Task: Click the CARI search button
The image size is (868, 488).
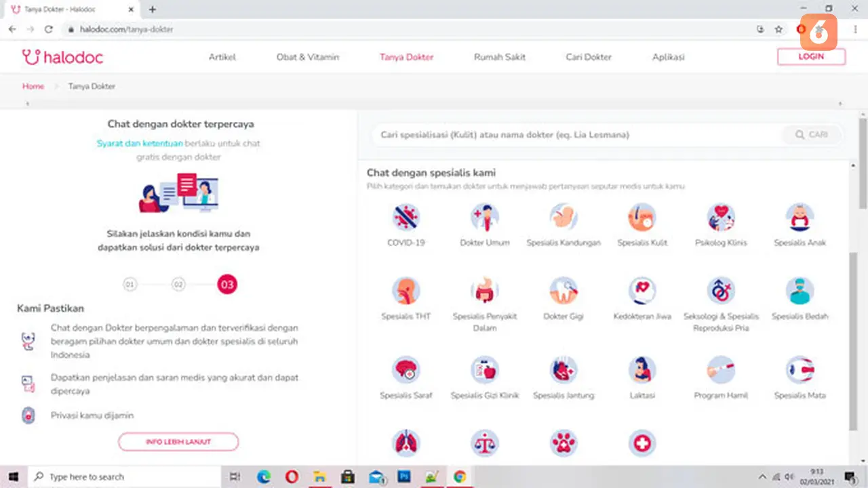Action: pos(811,135)
